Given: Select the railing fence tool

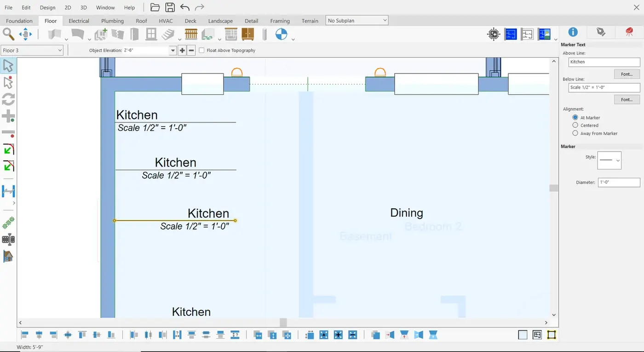Looking at the screenshot, I should [191, 34].
